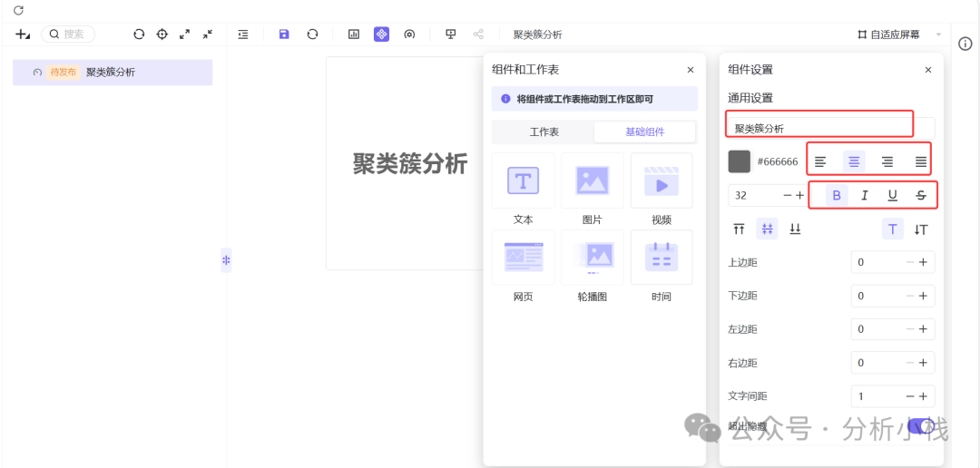Open the 自适应屏幕 screen size dropdown
The height and width of the screenshot is (468, 980).
[899, 34]
